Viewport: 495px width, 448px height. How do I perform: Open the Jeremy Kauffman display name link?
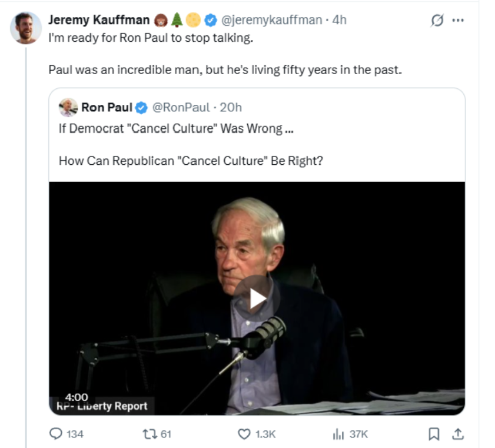[x=99, y=20]
